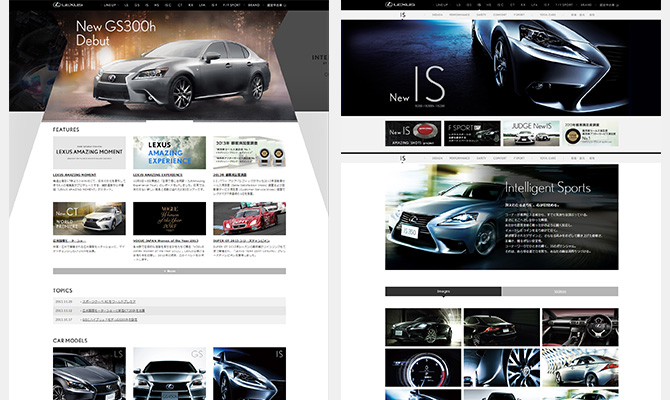Select COMFORT in the sub-menu above Intelligent Sports banner
The image size is (670, 400).
(500, 158)
